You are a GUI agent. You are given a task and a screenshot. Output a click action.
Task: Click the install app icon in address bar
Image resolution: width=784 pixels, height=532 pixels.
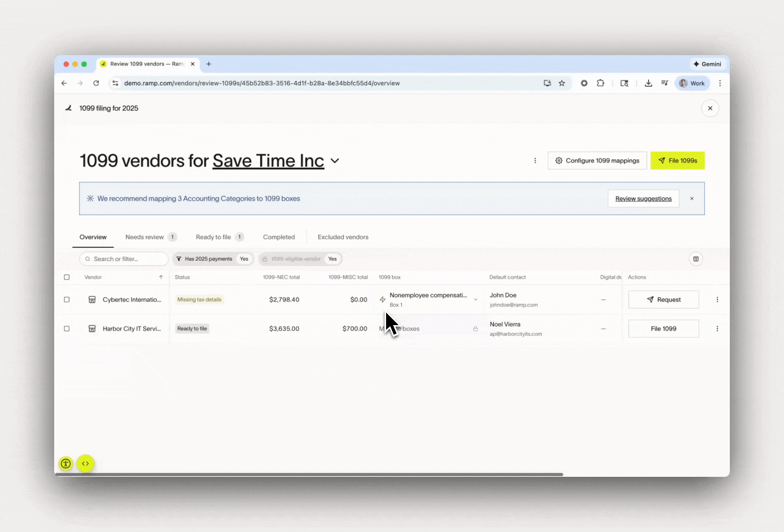(547, 83)
